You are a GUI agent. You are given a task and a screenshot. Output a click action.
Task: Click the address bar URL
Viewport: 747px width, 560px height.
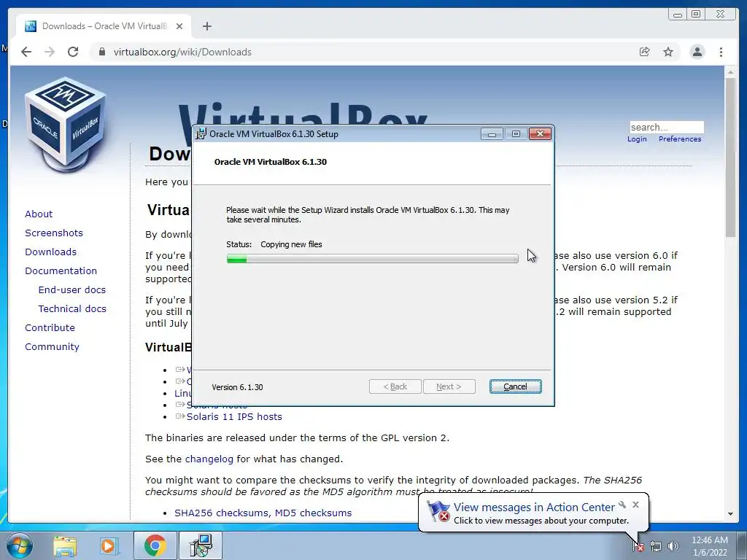[182, 52]
